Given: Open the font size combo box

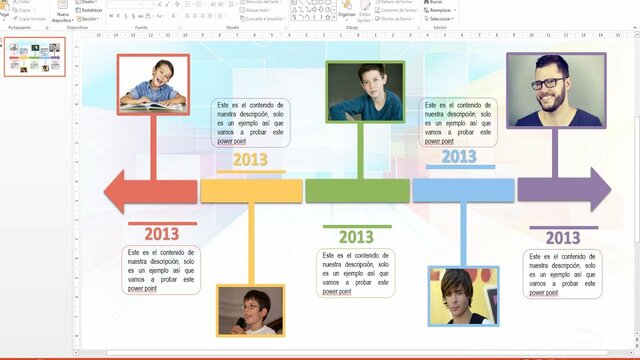Looking at the screenshot, I should point(149,4).
